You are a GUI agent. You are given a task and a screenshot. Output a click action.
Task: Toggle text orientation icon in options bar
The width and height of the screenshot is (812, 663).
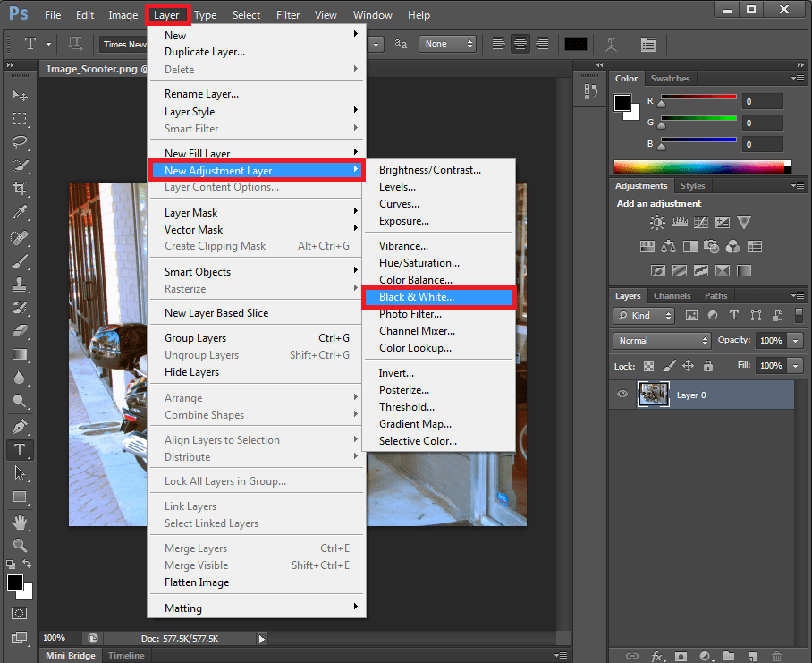point(75,44)
